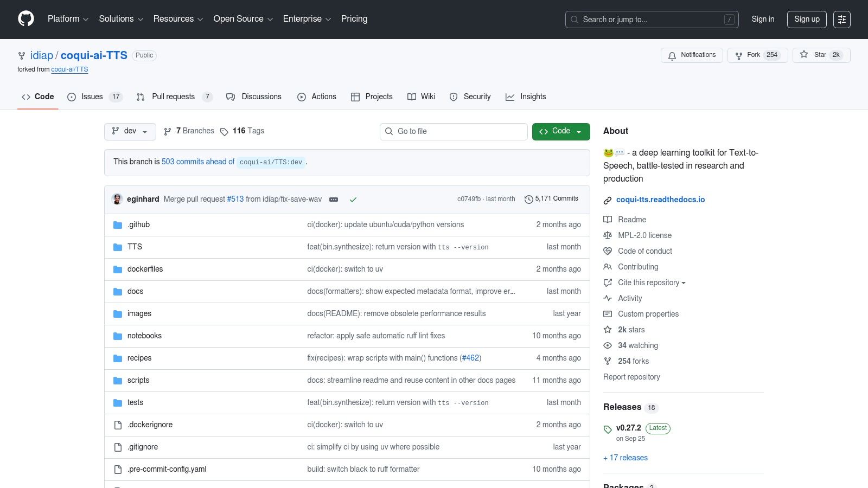Open the Pull requests tab
Viewport: 868px width, 488px height.
pyautogui.click(x=174, y=97)
